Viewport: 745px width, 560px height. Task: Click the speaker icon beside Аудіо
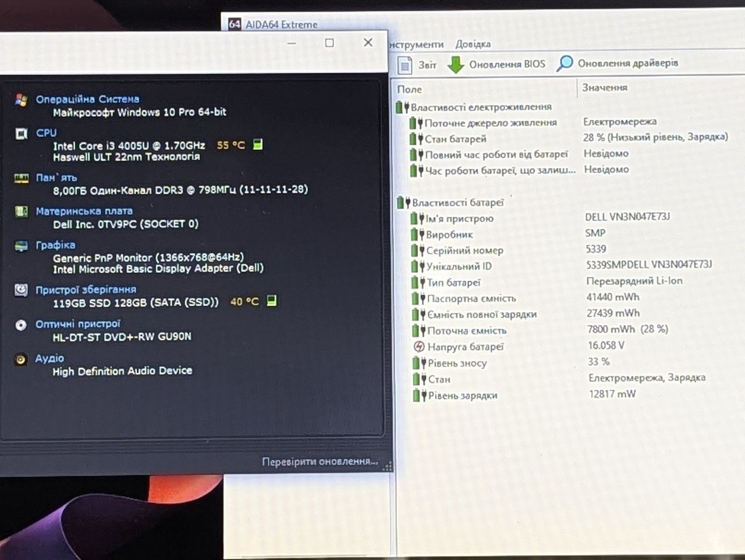point(21,359)
